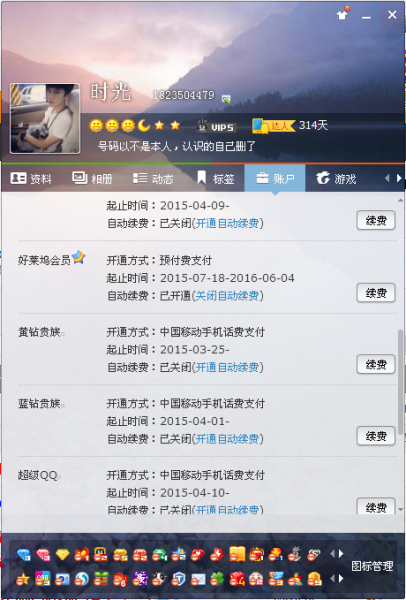
Task: Switch to the 资料 tab
Action: (x=31, y=178)
